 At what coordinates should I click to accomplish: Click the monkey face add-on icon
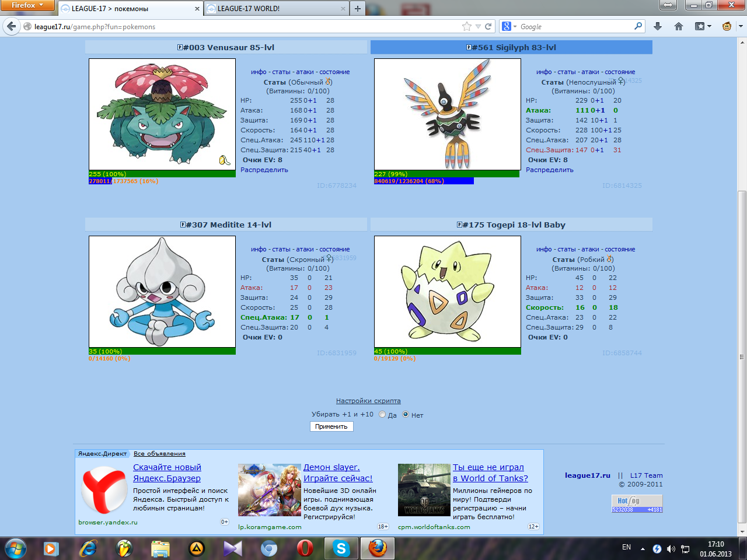click(x=727, y=26)
